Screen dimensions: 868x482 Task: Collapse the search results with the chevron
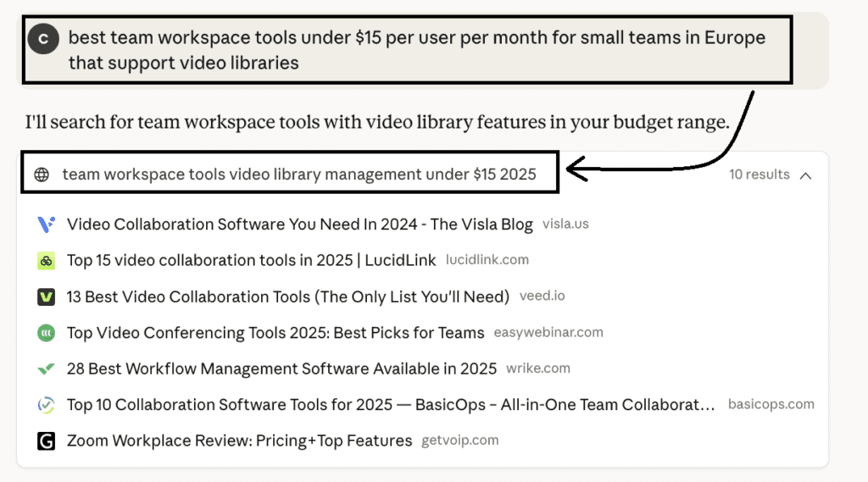805,175
